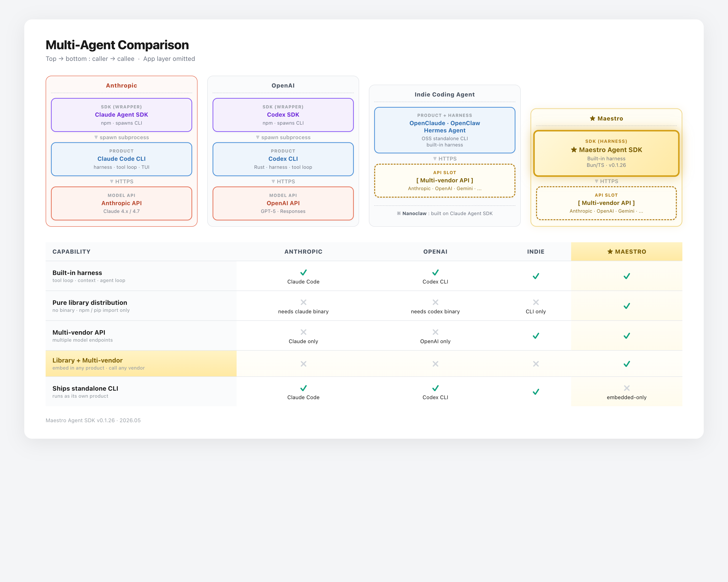Click Indie X above CLI only
This screenshot has width=728, height=582.
pos(536,302)
